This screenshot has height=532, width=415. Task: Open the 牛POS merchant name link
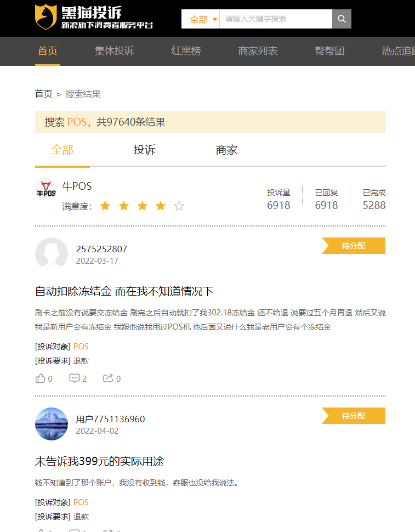pyautogui.click(x=77, y=186)
